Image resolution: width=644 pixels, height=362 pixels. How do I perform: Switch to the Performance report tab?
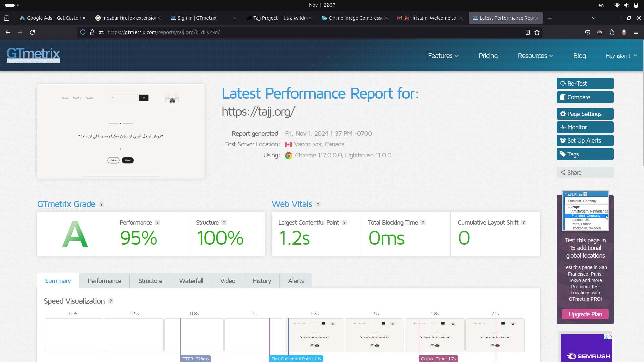(x=104, y=281)
